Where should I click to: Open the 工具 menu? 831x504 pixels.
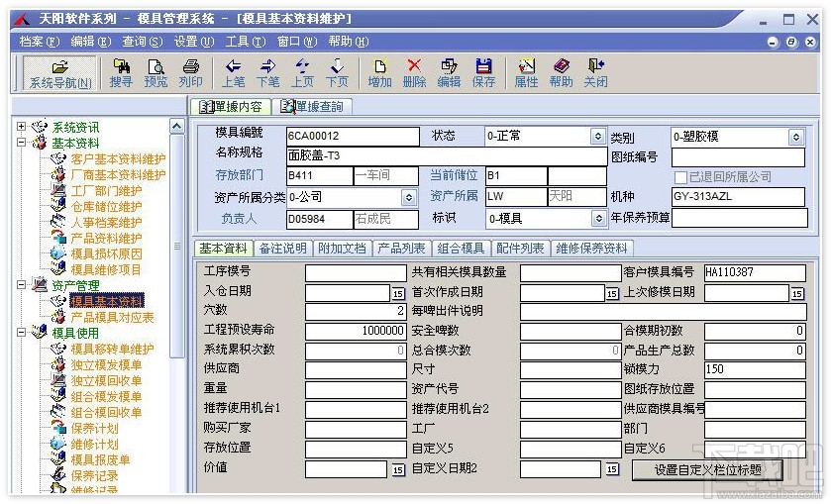(x=246, y=42)
